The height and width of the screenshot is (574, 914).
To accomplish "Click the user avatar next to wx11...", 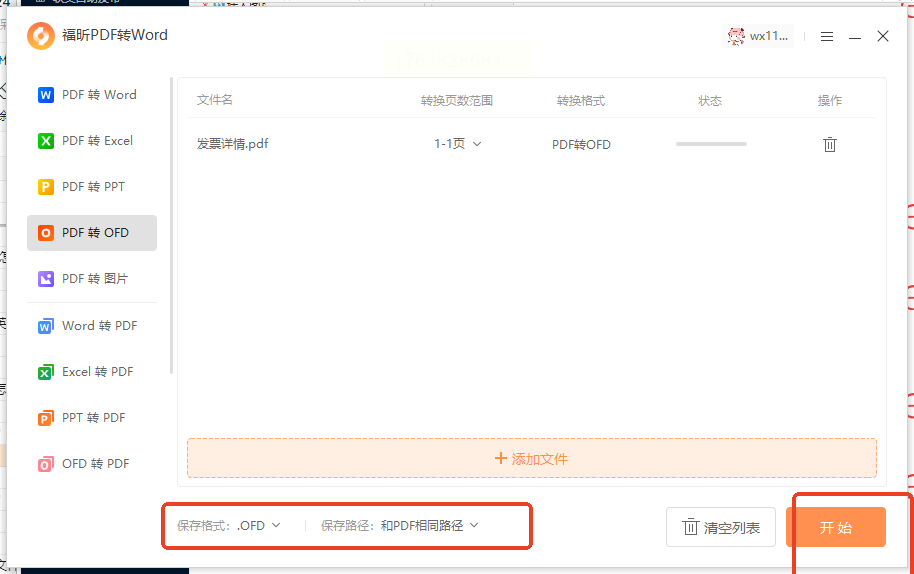I will [x=736, y=36].
